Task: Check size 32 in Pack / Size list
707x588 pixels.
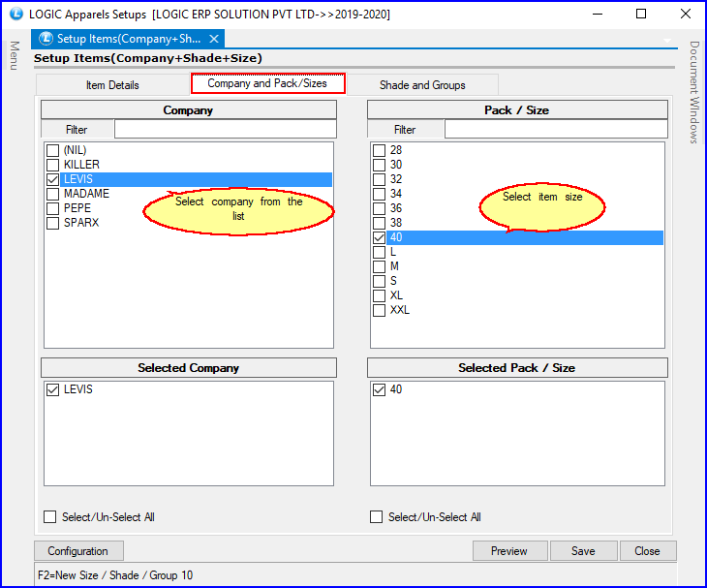Action: tap(379, 179)
